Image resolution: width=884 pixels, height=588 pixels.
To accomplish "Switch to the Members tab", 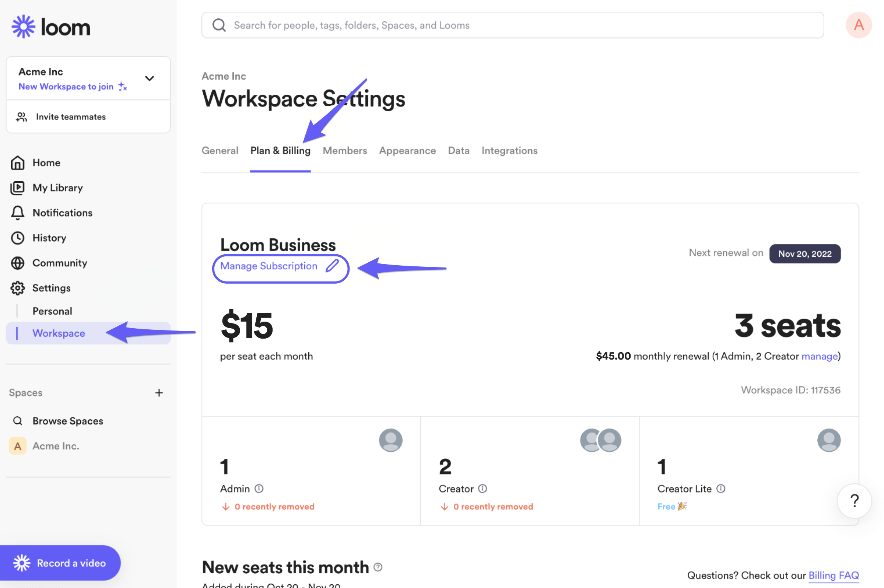I will [345, 150].
